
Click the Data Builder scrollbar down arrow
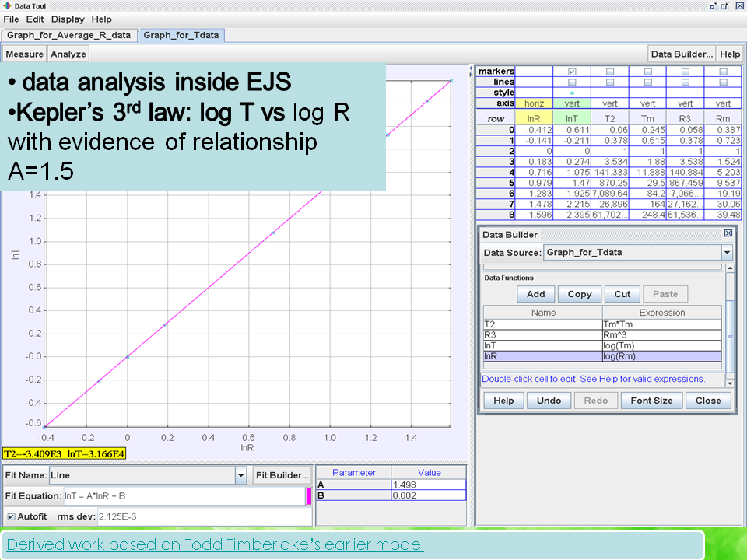[729, 383]
